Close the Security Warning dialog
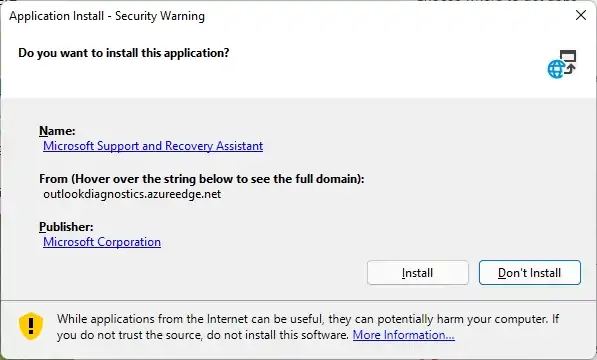Screen dimensions: 597x360 click(x=581, y=15)
